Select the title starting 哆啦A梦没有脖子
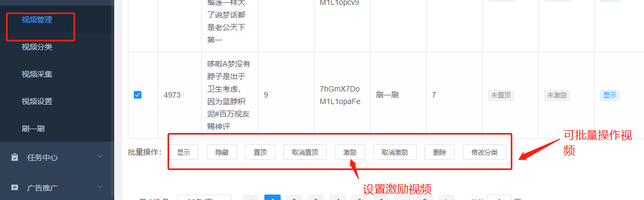 tap(230, 95)
